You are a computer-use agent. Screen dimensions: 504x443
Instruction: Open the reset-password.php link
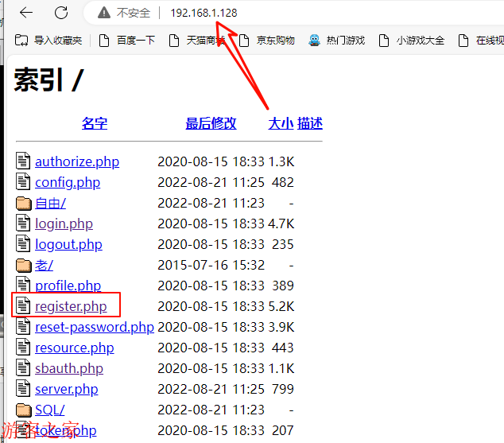tap(95, 327)
